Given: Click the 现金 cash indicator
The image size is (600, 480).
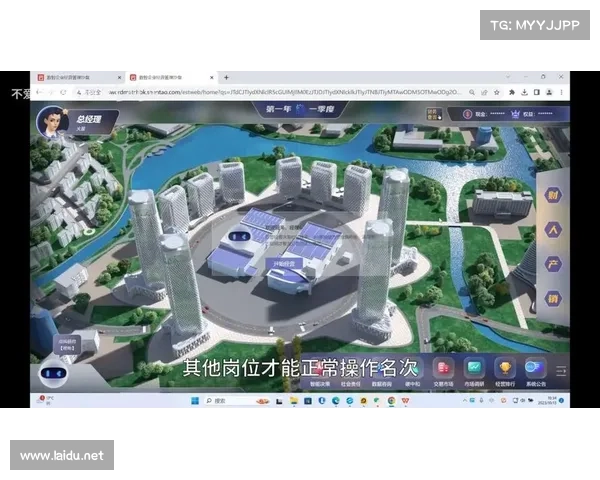Looking at the screenshot, I should pos(484,114).
